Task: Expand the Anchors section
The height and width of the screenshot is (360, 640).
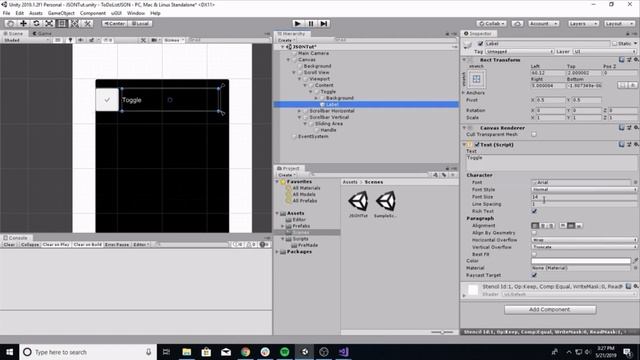Action: 463,93
